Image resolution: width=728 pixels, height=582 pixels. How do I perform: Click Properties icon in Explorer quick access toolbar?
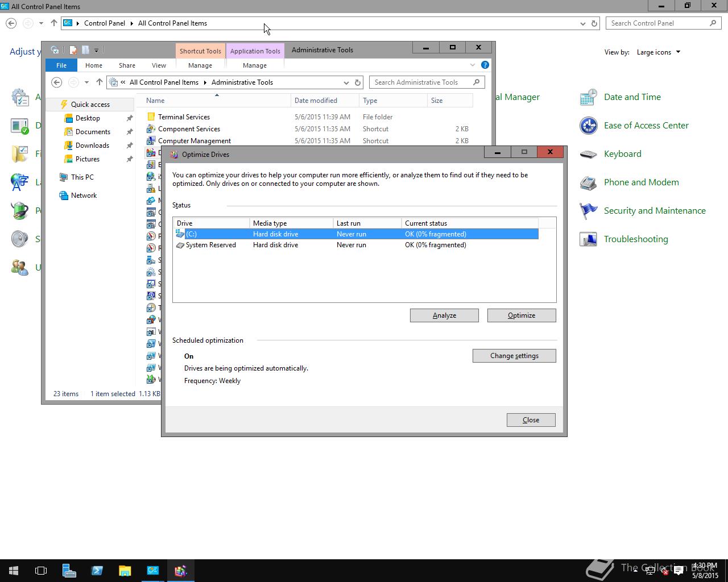tap(73, 50)
